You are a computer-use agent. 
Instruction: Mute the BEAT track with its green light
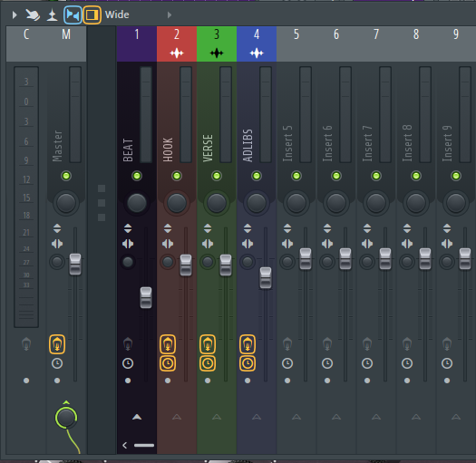[x=137, y=176]
